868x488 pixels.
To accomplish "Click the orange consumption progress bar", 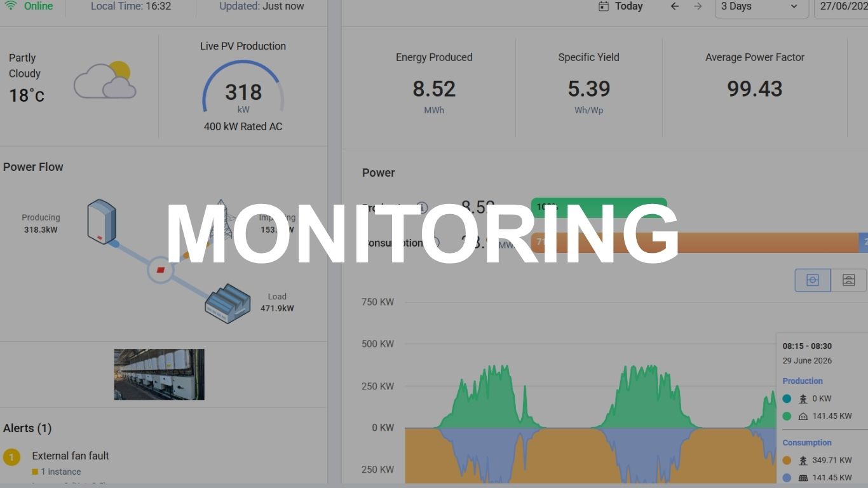I will coord(695,243).
